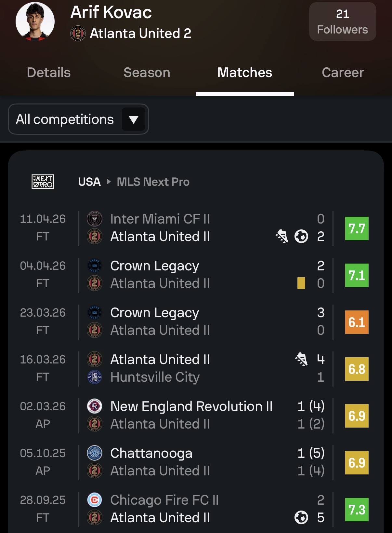Click the orange 6.1 rating badge

point(357,322)
